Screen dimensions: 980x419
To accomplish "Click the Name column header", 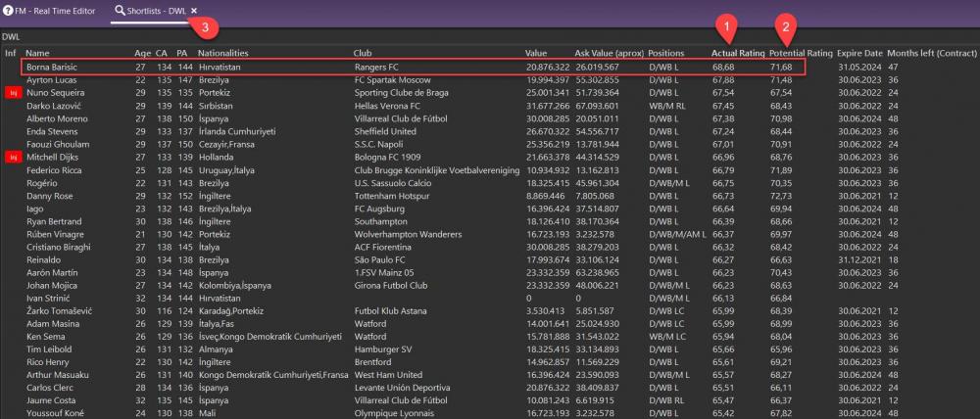I will point(38,53).
